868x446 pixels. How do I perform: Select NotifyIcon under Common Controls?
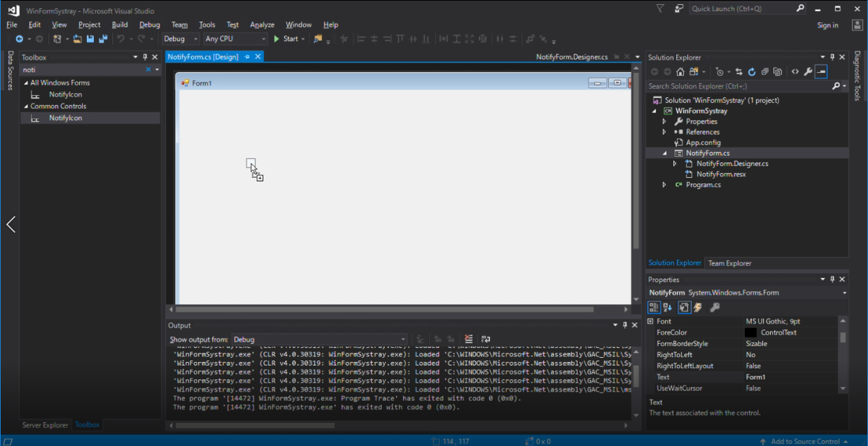coord(65,118)
